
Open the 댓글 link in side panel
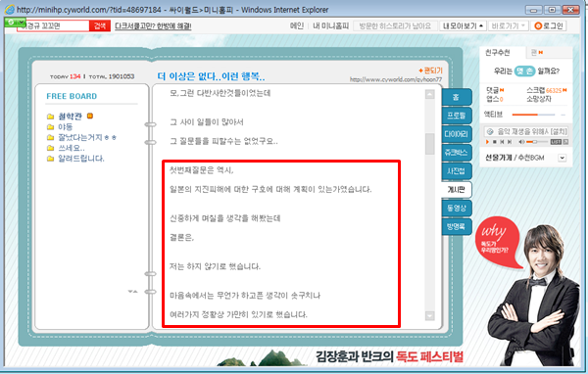click(x=493, y=90)
